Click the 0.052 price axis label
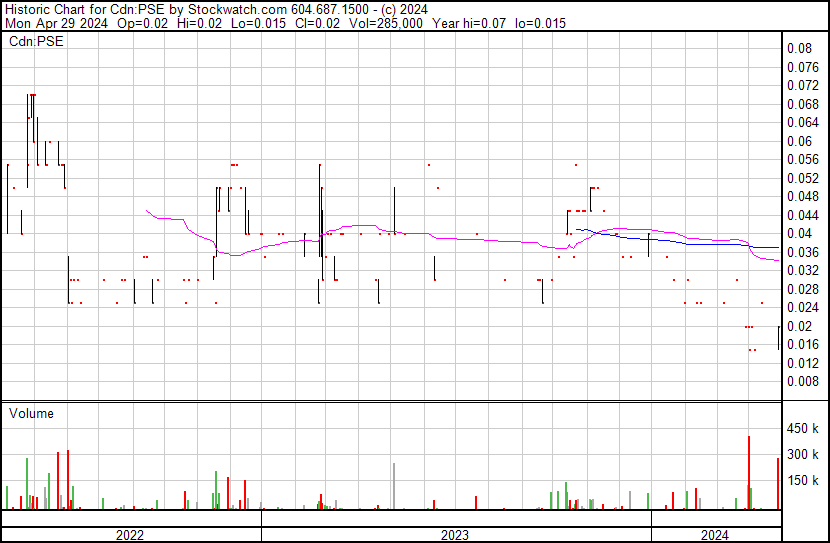 point(802,178)
